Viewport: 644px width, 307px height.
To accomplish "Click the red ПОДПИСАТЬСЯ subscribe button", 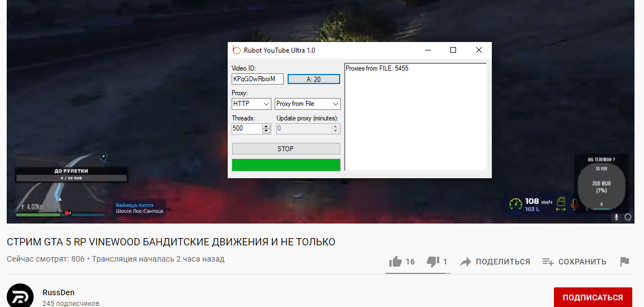I will pyautogui.click(x=593, y=297).
